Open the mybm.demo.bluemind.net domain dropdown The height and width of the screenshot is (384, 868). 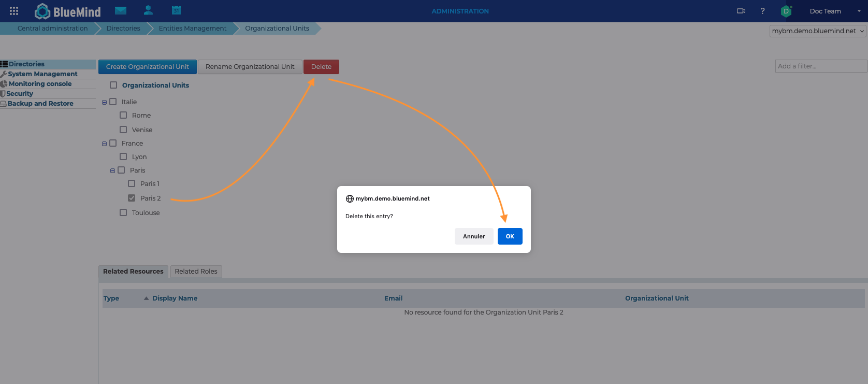(818, 31)
